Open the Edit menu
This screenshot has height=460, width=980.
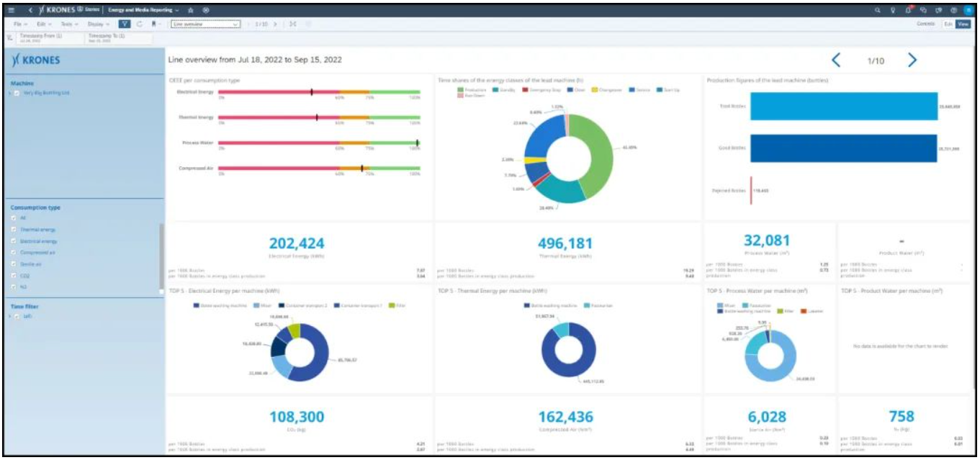tap(44, 24)
